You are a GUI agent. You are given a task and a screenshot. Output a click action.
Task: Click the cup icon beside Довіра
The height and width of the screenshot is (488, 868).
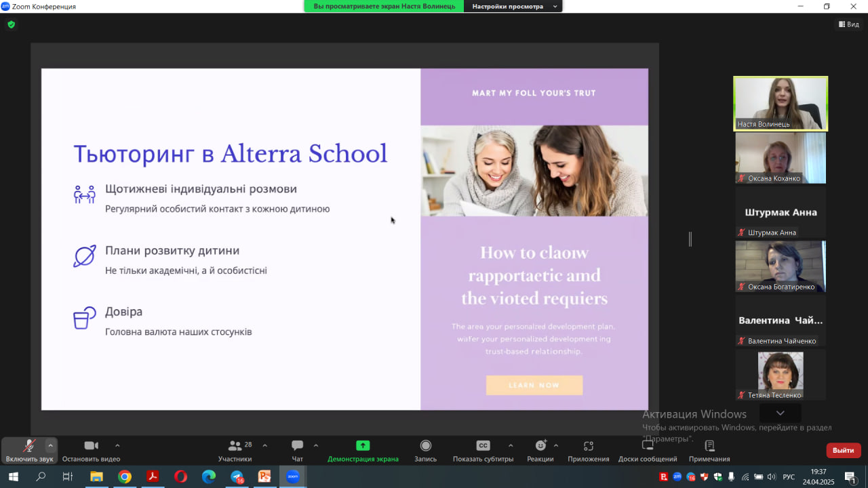click(x=85, y=318)
